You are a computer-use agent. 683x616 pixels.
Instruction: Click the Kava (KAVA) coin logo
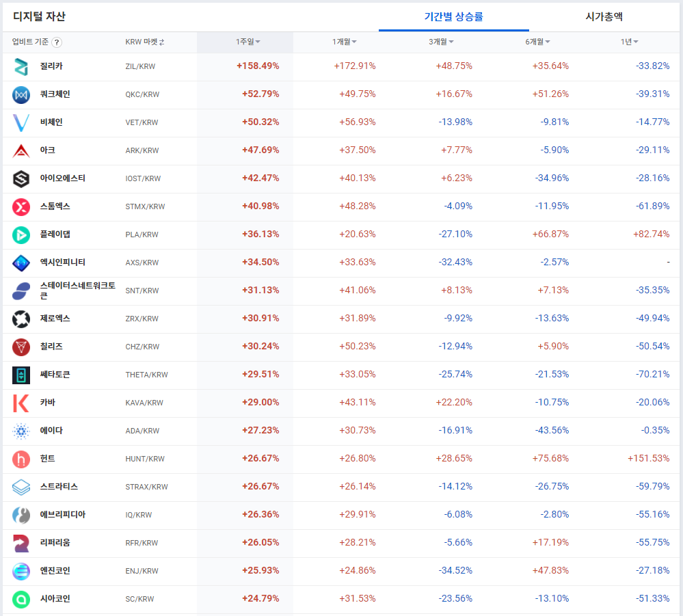(21, 403)
